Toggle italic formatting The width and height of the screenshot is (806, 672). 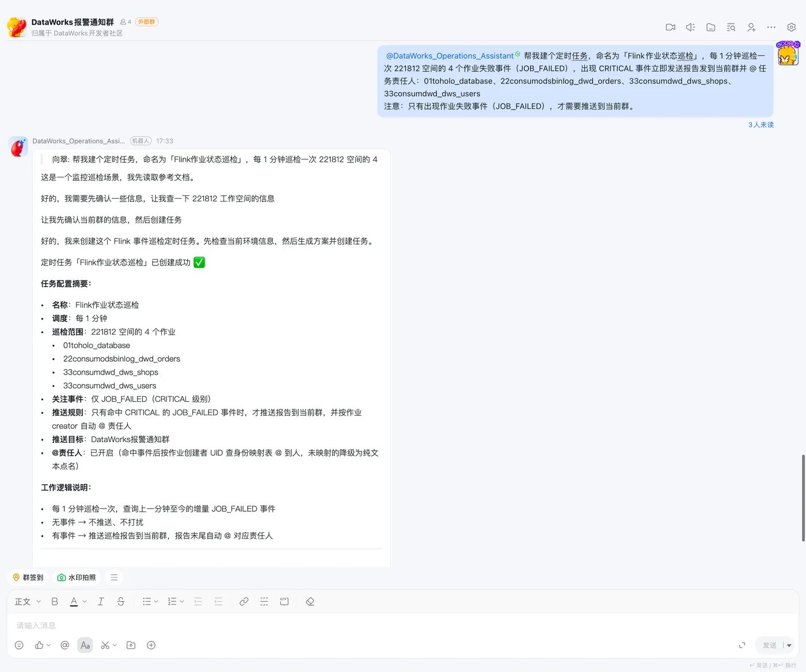point(101,602)
